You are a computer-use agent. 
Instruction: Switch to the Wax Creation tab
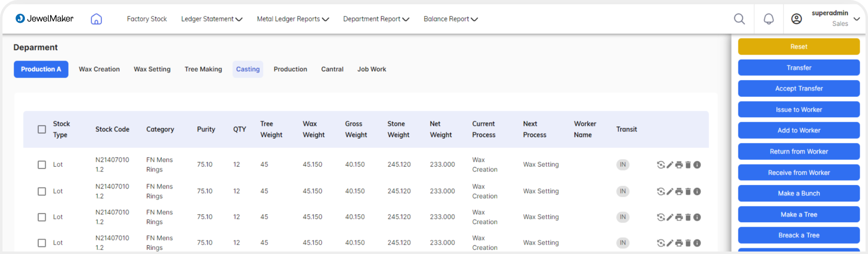[x=99, y=69]
